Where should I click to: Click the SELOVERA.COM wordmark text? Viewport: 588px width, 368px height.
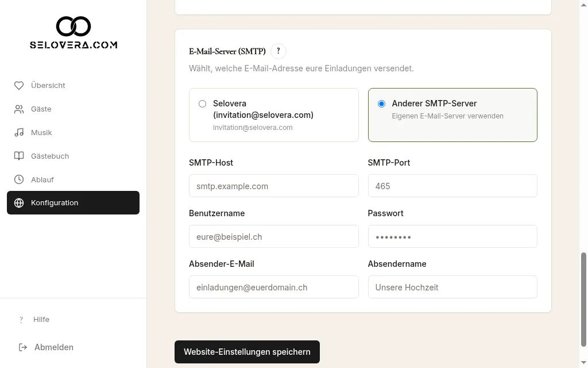pos(73,45)
